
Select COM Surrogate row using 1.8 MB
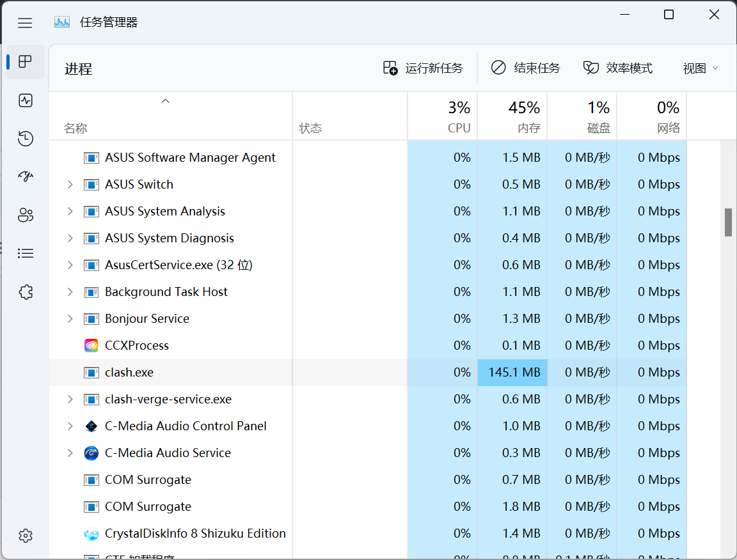click(x=148, y=506)
